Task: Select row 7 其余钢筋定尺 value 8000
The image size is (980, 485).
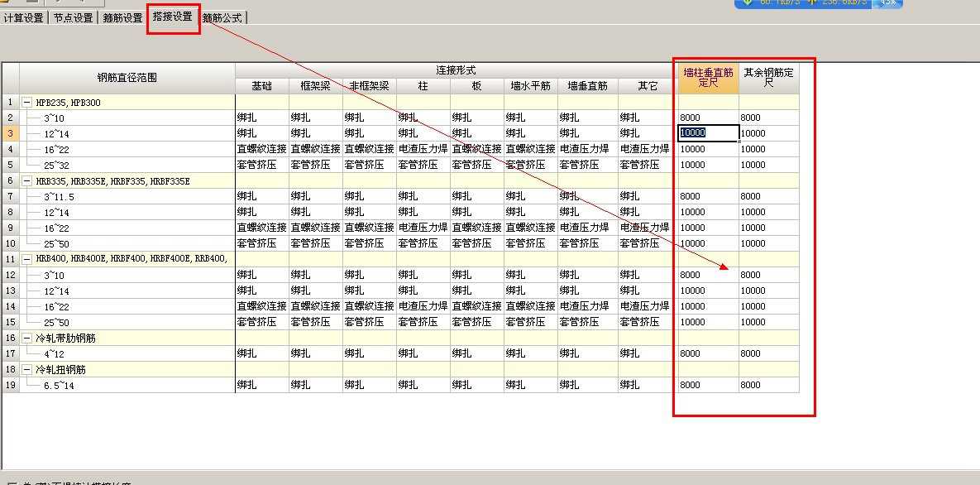Action: point(769,196)
